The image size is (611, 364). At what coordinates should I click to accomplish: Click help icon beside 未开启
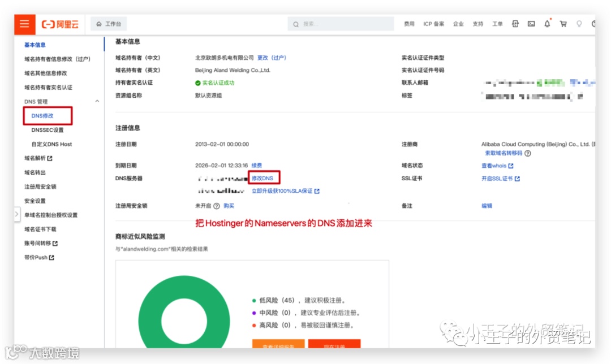[217, 206]
